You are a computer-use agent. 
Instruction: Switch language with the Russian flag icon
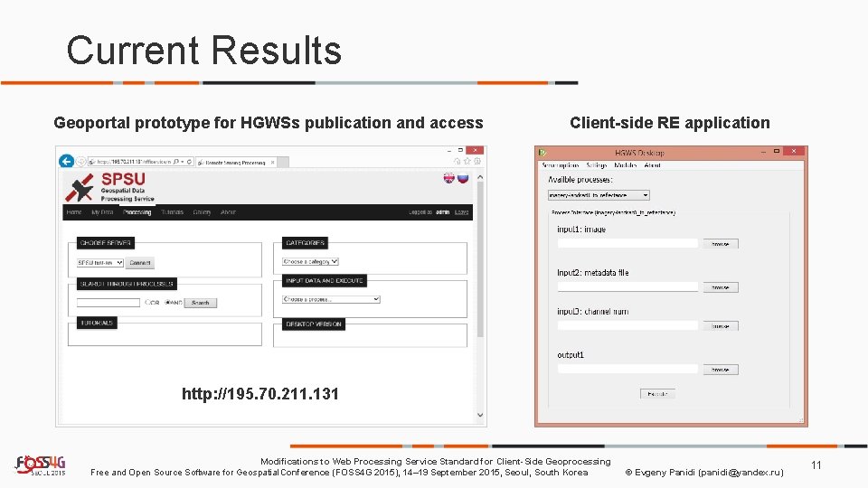[463, 178]
